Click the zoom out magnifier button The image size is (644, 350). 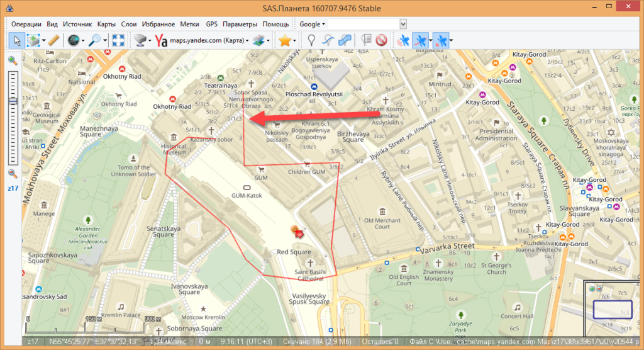tap(13, 174)
